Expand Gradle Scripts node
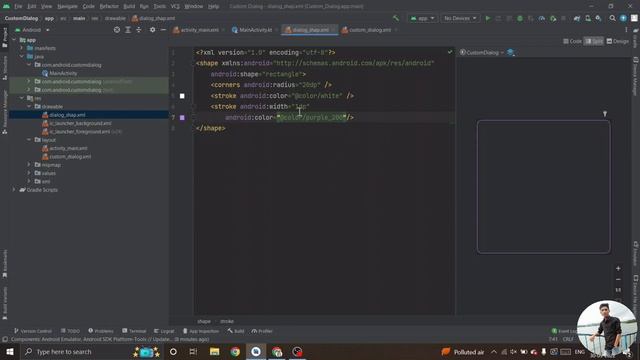 14,190
